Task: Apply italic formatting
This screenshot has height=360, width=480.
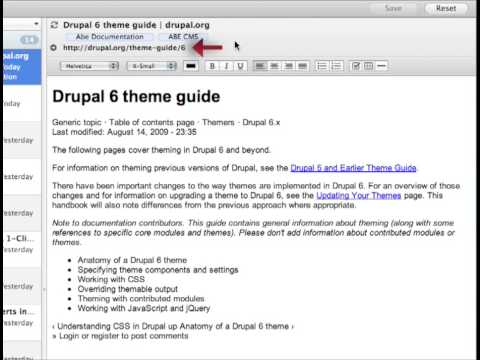Action: (226, 66)
